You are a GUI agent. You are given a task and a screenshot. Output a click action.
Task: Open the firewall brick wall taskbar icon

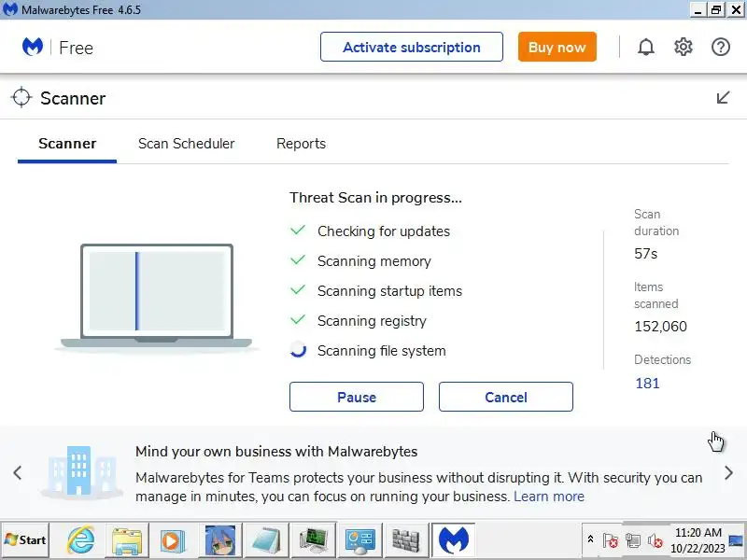coord(406,540)
